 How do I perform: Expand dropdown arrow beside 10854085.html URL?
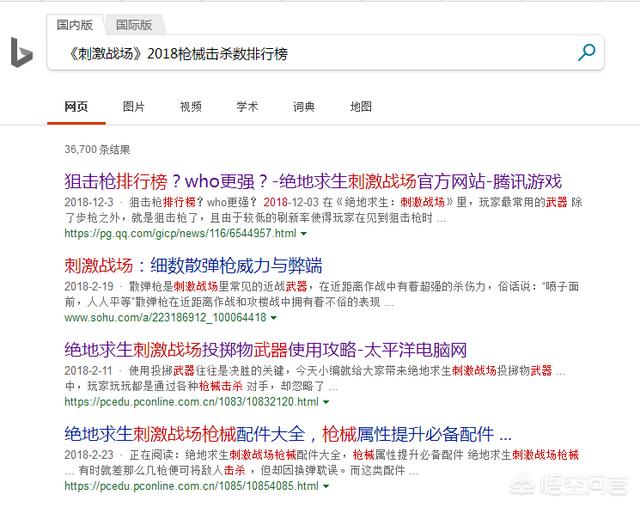tap(326, 487)
